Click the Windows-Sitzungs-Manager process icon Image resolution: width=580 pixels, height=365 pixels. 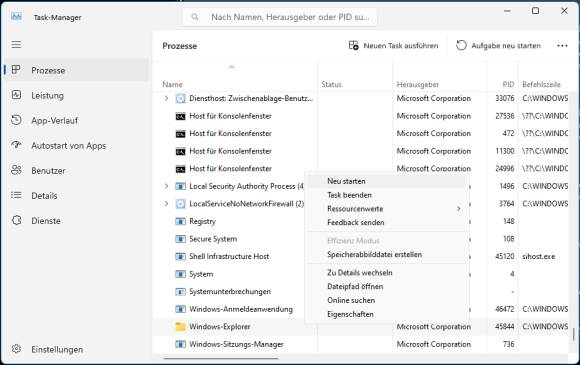pos(180,344)
